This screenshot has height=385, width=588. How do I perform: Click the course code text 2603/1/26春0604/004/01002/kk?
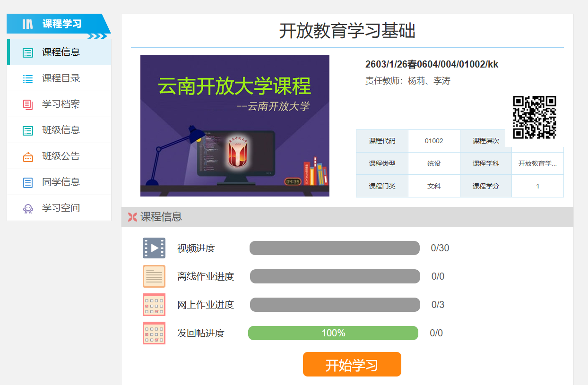tap(432, 64)
